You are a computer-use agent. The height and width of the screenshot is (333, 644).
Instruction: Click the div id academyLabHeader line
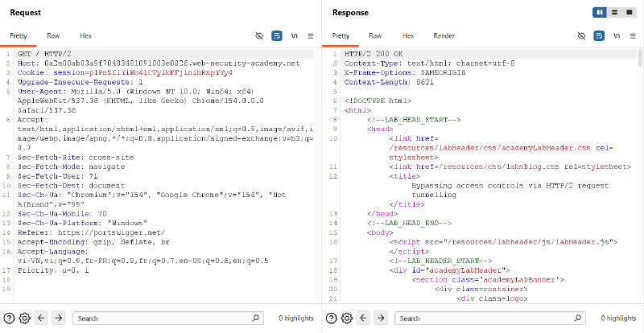[x=449, y=270]
